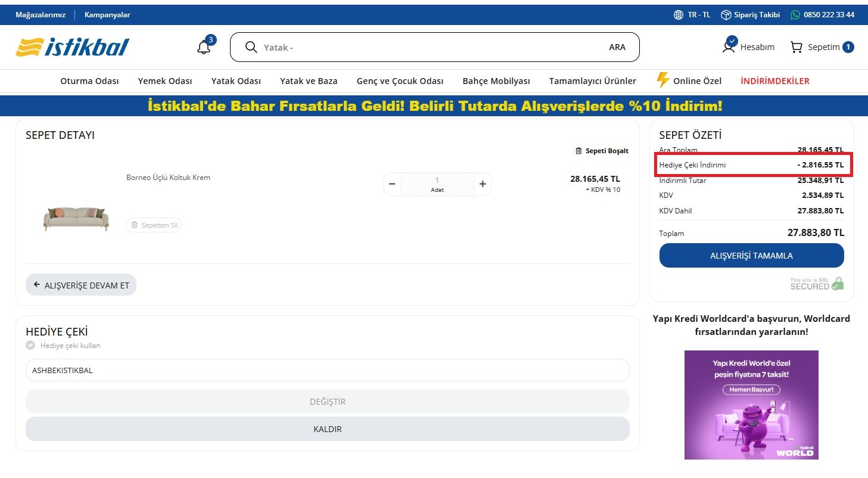The image size is (868, 478).
Task: Click the SSL Secured lock badge
Action: 817,284
